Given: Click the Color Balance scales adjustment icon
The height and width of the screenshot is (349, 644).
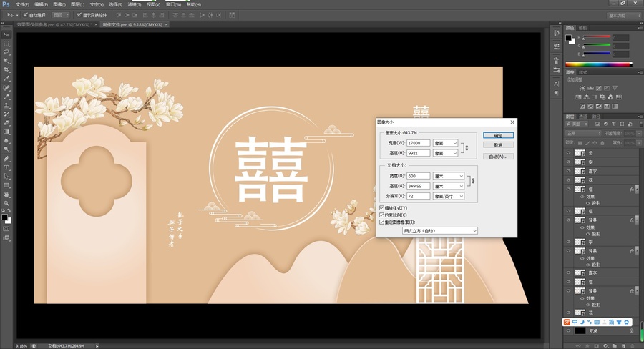Looking at the screenshot, I should click(x=586, y=97).
